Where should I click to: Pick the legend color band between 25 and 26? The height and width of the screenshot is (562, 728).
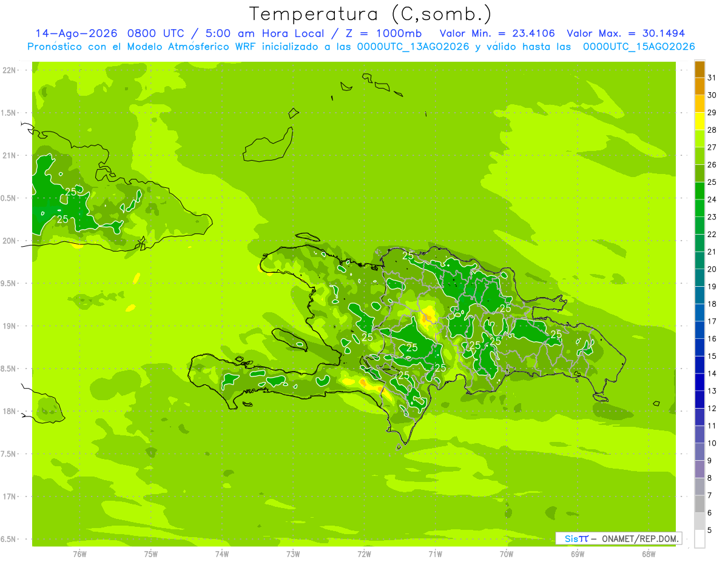pos(699,173)
